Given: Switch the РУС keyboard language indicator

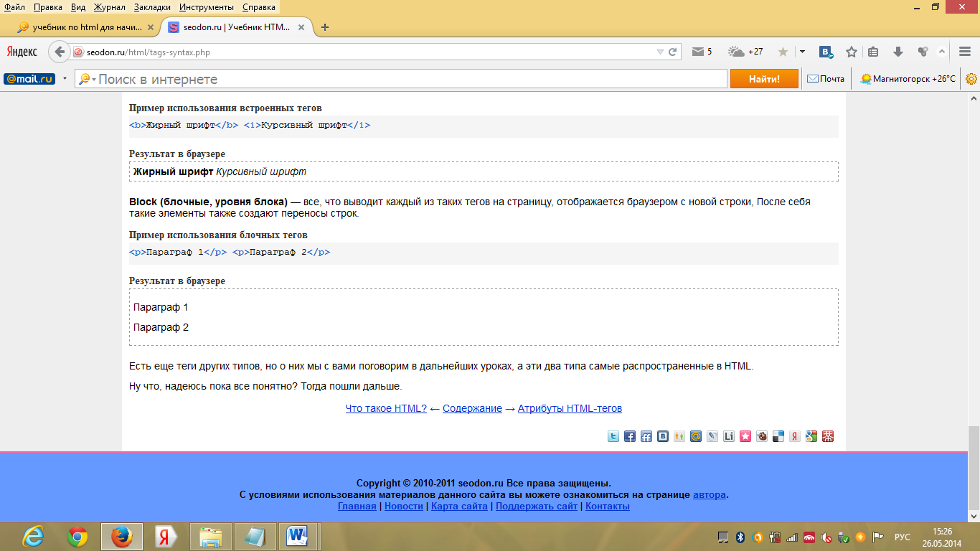Looking at the screenshot, I should 903,537.
